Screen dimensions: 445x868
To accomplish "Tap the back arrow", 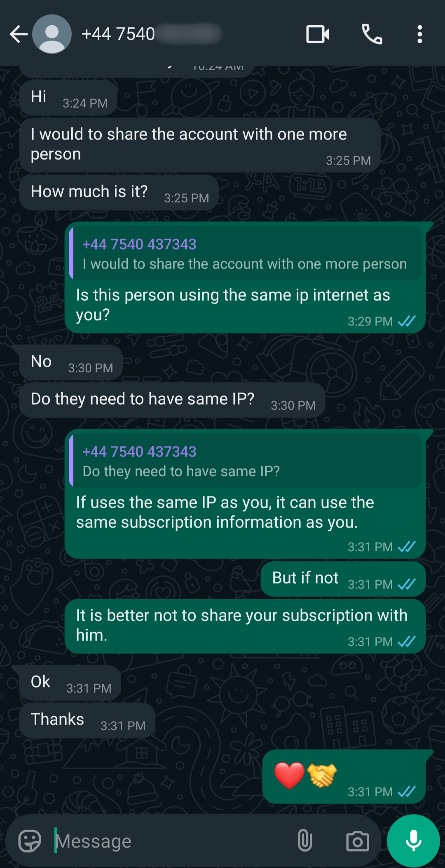I will click(19, 34).
